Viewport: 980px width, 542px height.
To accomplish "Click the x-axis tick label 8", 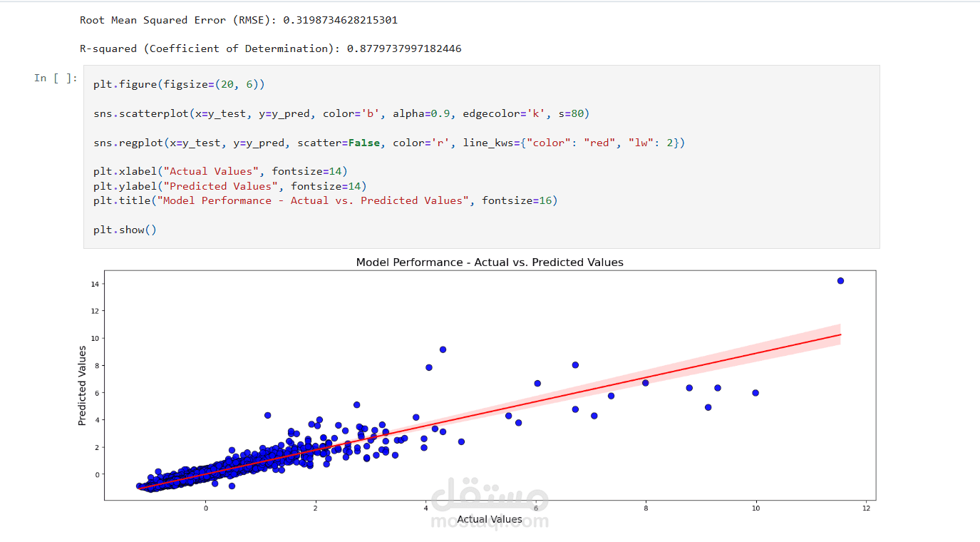I will pyautogui.click(x=646, y=508).
